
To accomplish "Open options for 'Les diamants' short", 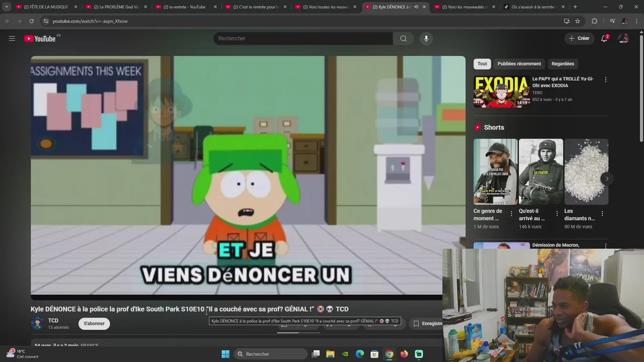I will pyautogui.click(x=602, y=214).
